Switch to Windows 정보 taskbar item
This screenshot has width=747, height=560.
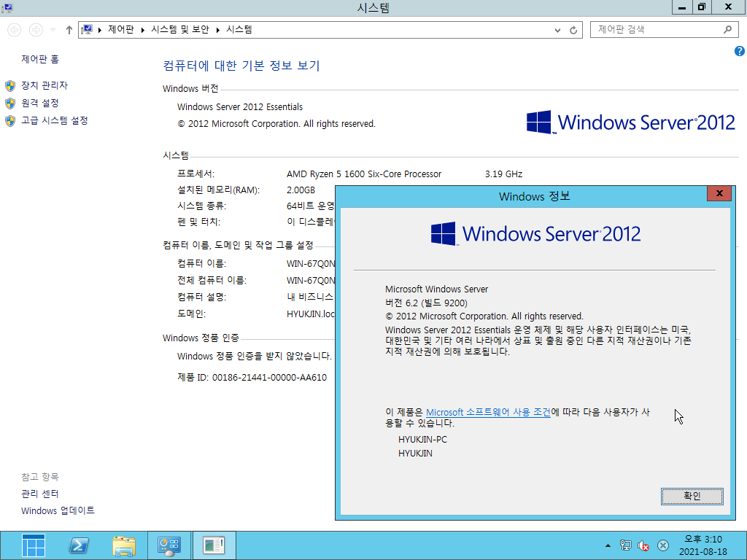214,545
